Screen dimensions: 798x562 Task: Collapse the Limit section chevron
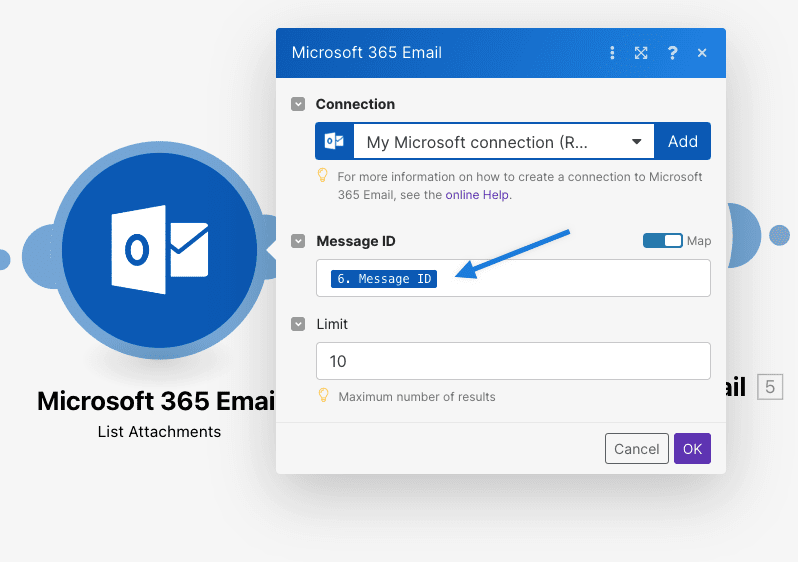point(298,324)
